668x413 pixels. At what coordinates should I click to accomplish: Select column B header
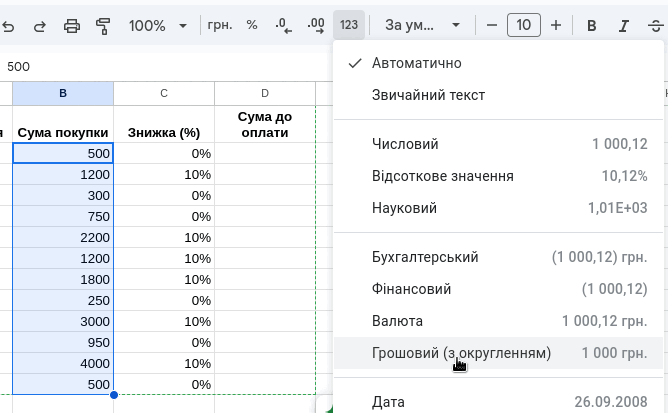63,93
